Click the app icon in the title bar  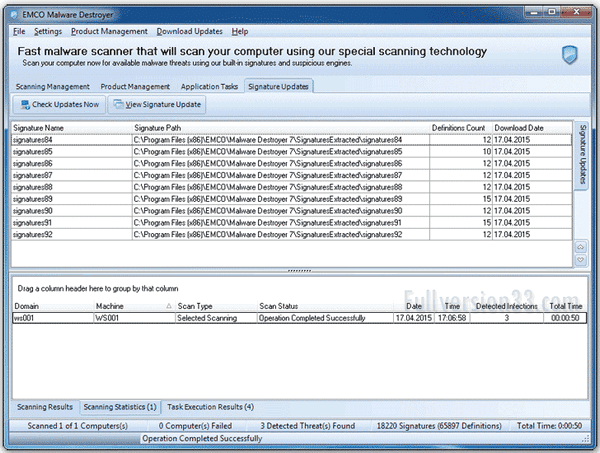click(x=14, y=15)
